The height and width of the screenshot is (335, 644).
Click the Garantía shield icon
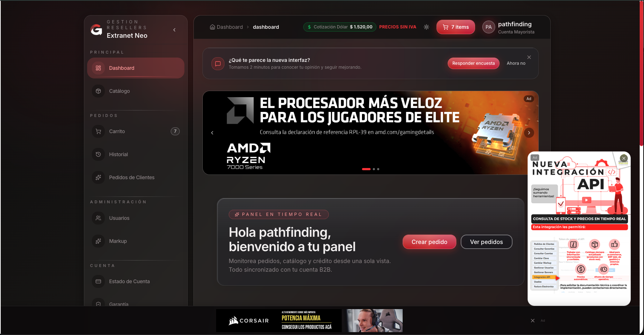[98, 304]
